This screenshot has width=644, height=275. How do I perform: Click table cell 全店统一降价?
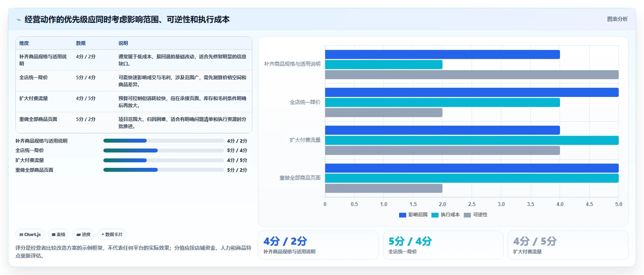pos(34,78)
